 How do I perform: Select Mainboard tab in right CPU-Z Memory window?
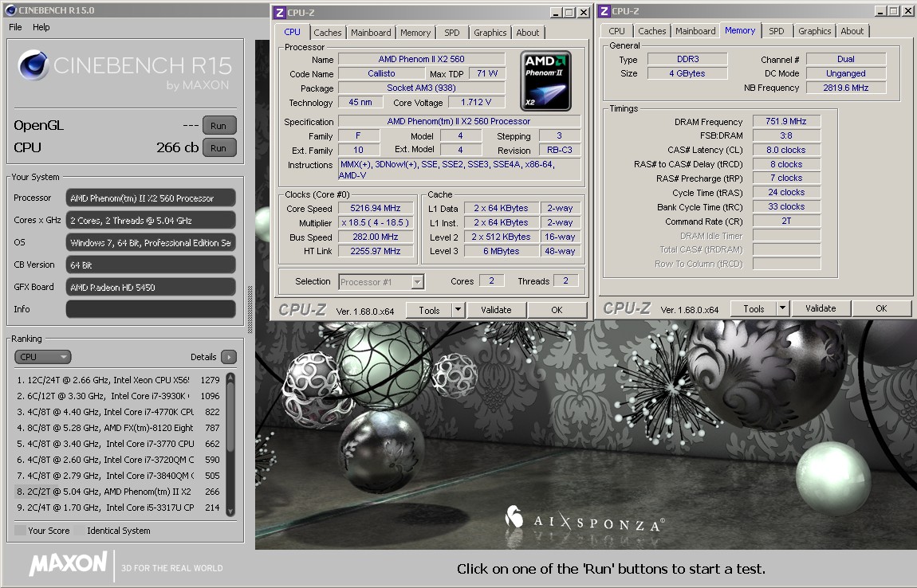[x=695, y=31]
